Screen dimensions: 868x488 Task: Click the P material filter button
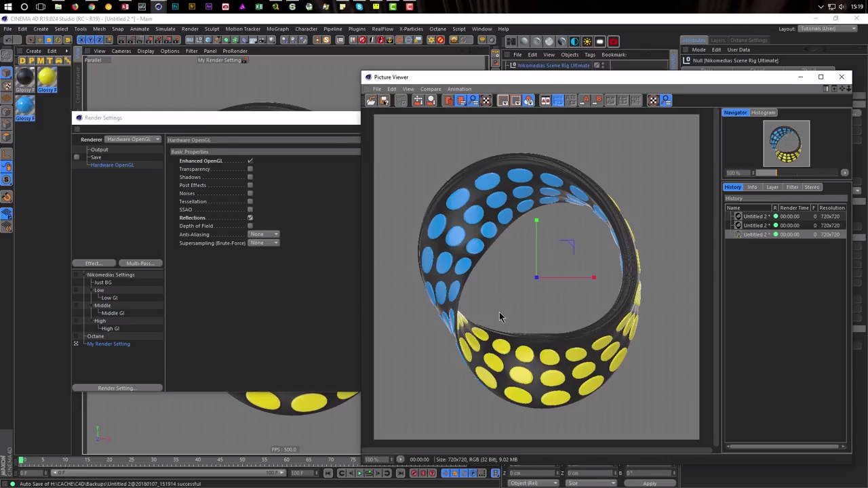click(x=31, y=61)
